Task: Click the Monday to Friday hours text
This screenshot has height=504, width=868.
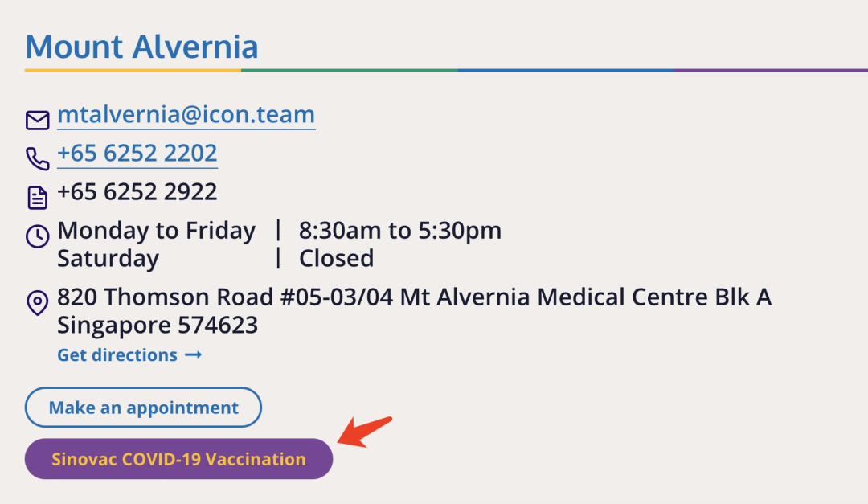Action: [x=156, y=231]
